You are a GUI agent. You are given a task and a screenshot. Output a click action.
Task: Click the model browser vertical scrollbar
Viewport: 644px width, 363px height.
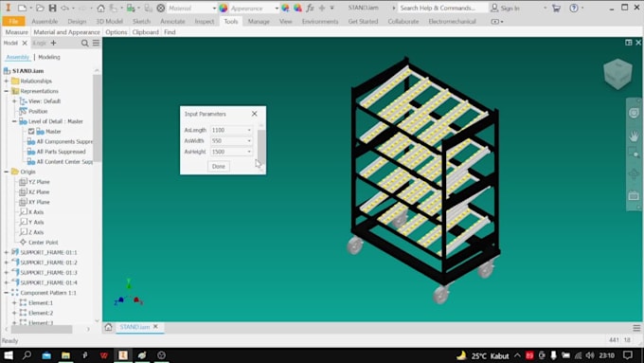point(98,118)
